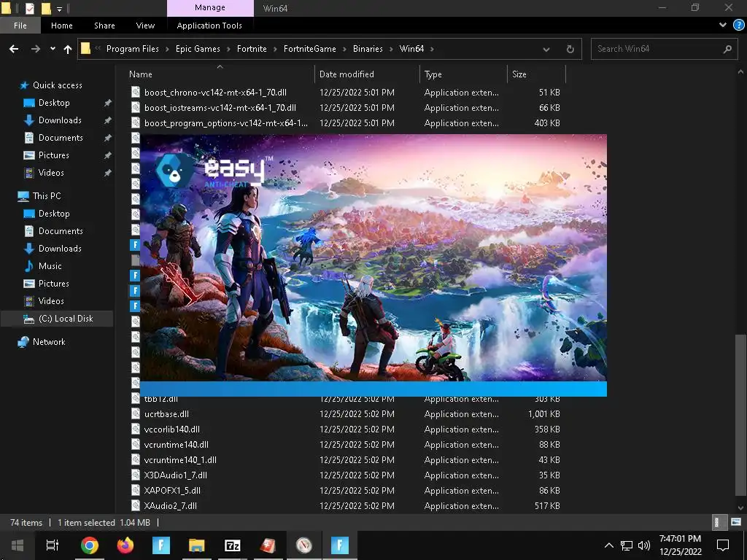Click the Easy Anti-Cheat blue progress bar
This screenshot has width=747, height=560.
(373, 389)
